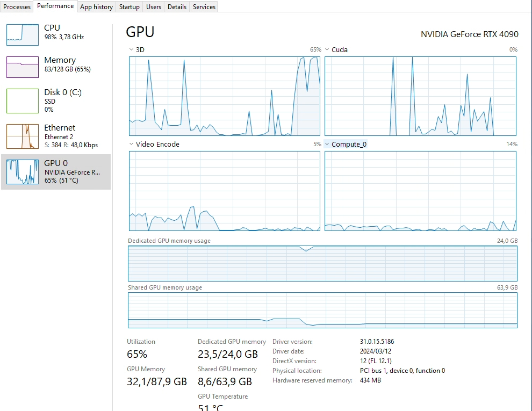This screenshot has height=411, width=532.
Task: Click the 434 MB hardware reserved value
Action: [x=370, y=380]
